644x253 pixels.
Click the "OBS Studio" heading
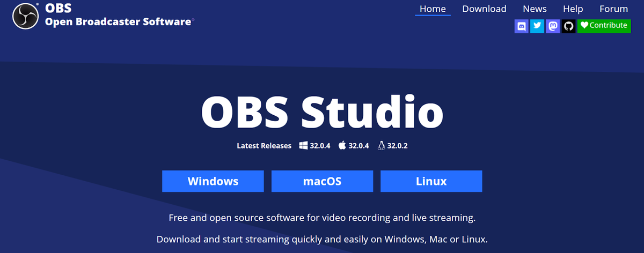click(322, 111)
